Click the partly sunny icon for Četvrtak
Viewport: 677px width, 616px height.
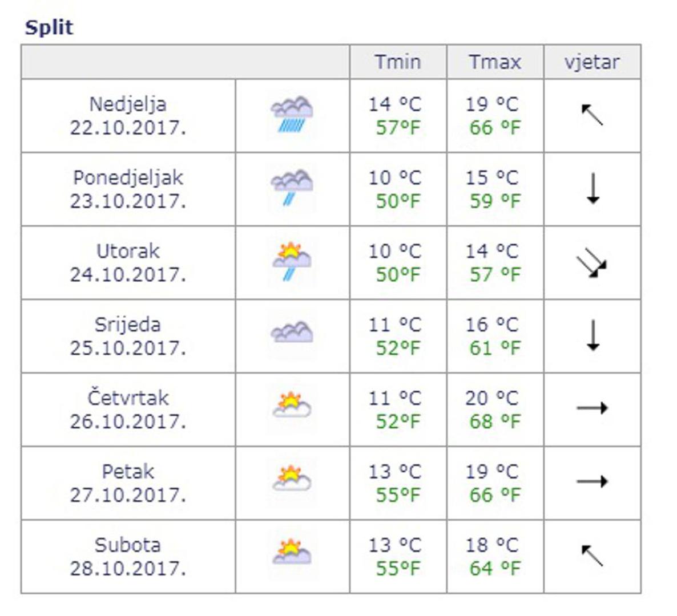tap(292, 405)
